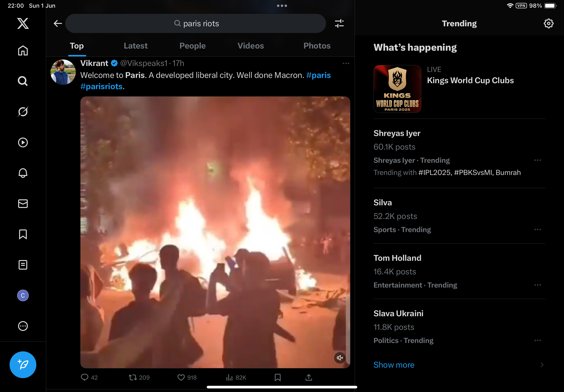
Task: Bookmark Vikrant's post
Action: click(x=278, y=377)
